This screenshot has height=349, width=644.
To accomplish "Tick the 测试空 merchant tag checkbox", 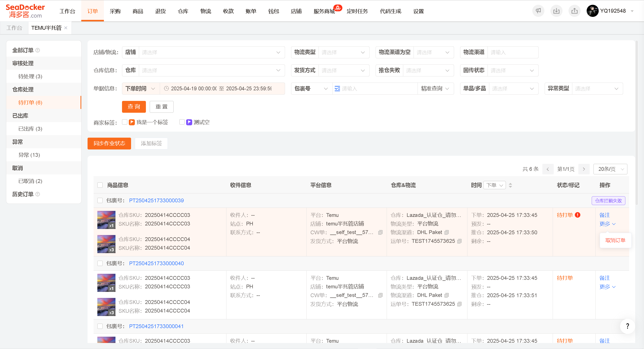I will [182, 122].
